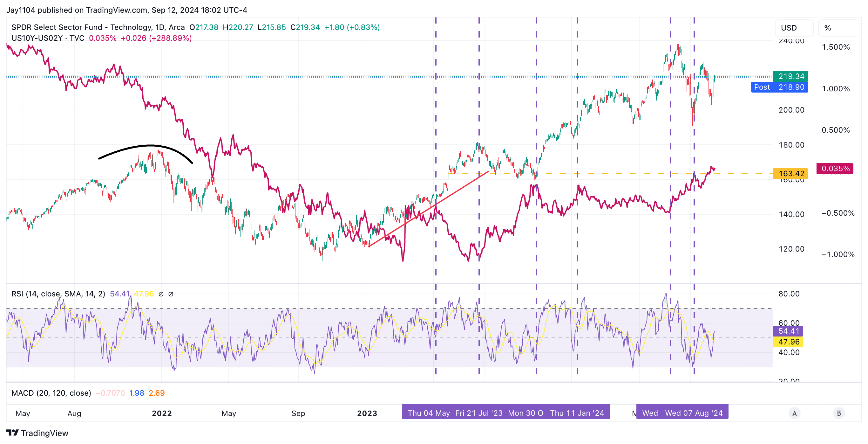The width and height of the screenshot is (868, 444).
Task: Click the 120.00 price axis label
Action: click(791, 249)
